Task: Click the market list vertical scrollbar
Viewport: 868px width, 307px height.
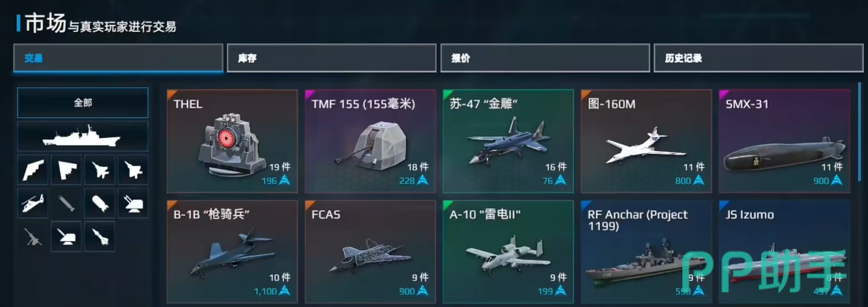Action: [x=860, y=132]
